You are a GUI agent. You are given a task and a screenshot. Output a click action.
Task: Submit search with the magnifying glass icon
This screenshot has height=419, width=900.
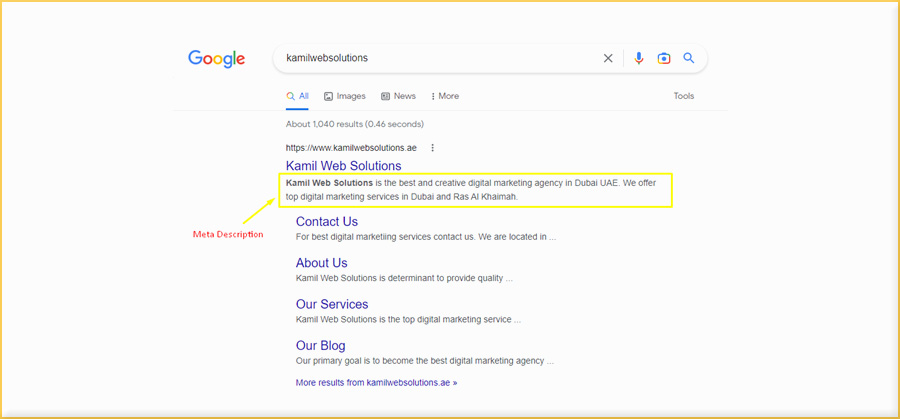689,58
